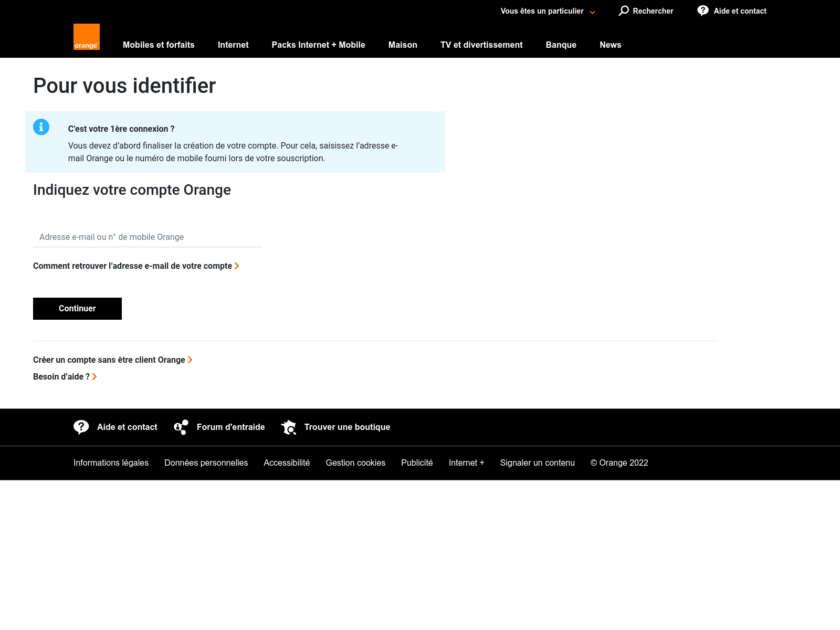Click Signaler un contenu in the footer
Viewport: 840px width, 630px height.
point(537,463)
